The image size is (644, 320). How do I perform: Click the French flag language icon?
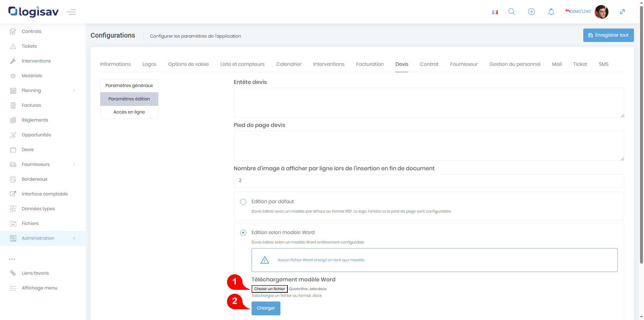495,12
